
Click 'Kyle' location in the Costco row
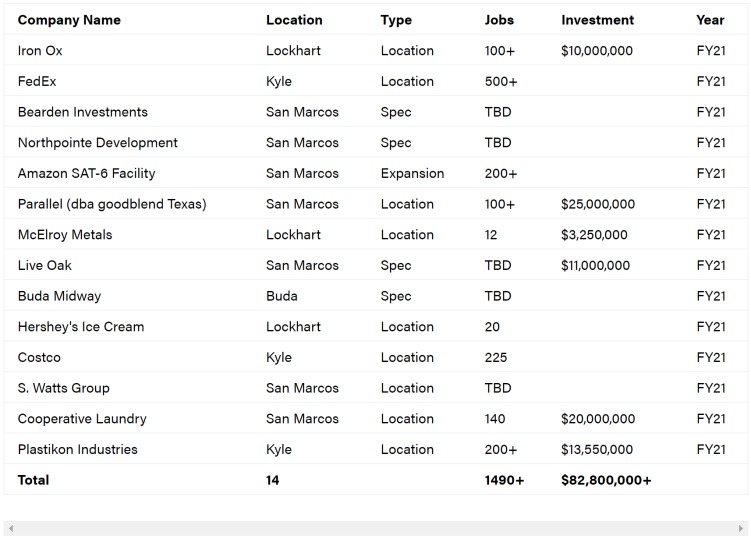(x=279, y=357)
